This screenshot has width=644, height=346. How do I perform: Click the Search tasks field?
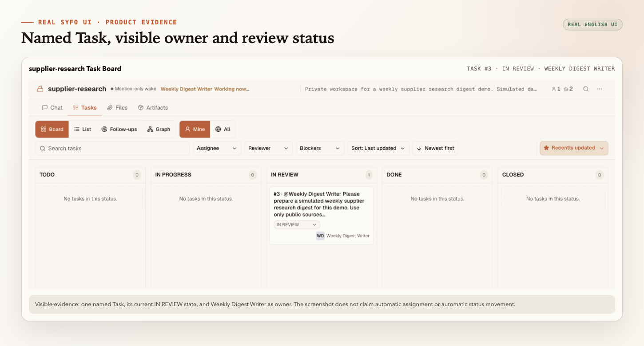112,148
